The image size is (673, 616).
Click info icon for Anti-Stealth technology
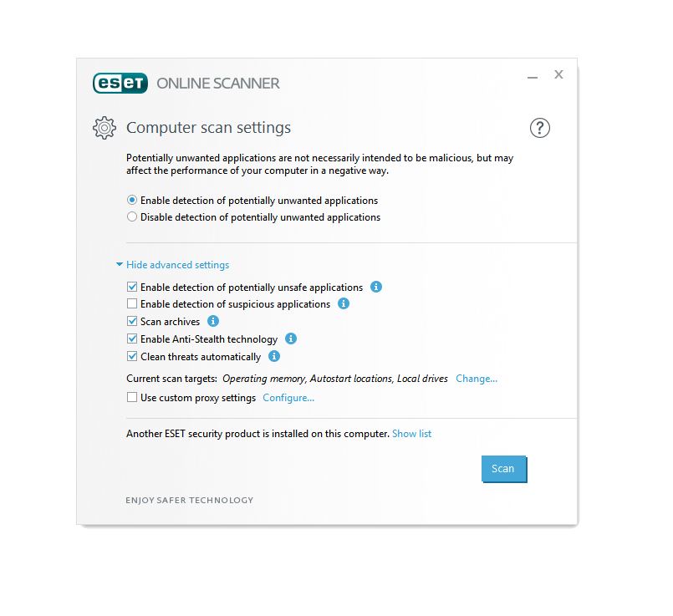291,339
